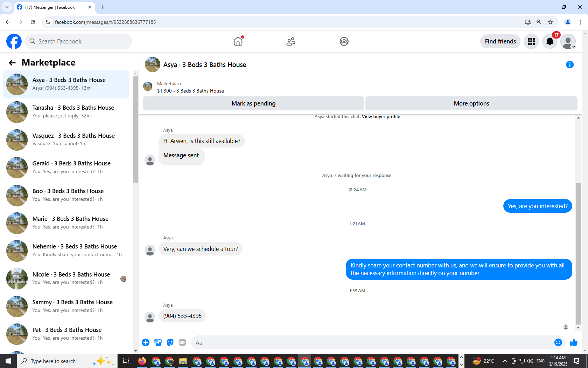View site information icon in address bar

[48, 22]
